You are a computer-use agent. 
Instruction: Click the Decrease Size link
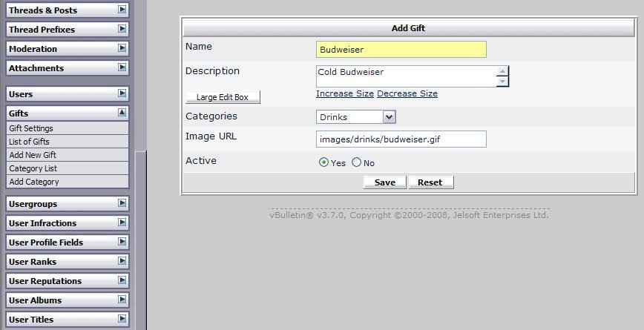(407, 93)
